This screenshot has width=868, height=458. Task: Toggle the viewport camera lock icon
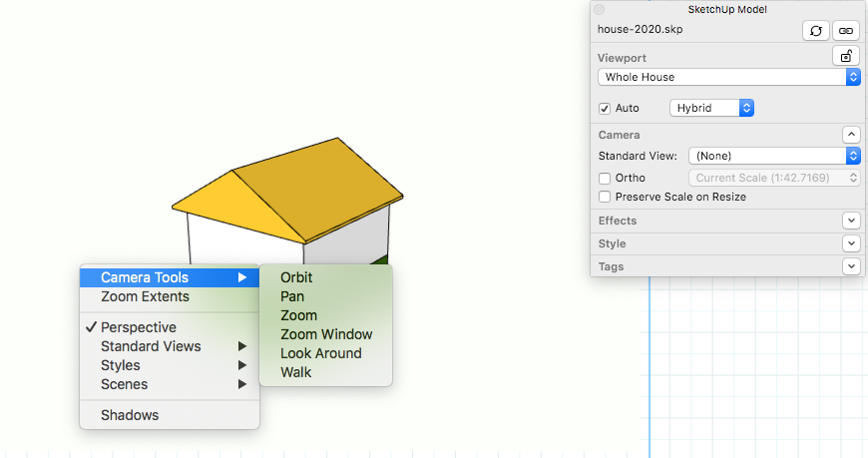pyautogui.click(x=845, y=57)
